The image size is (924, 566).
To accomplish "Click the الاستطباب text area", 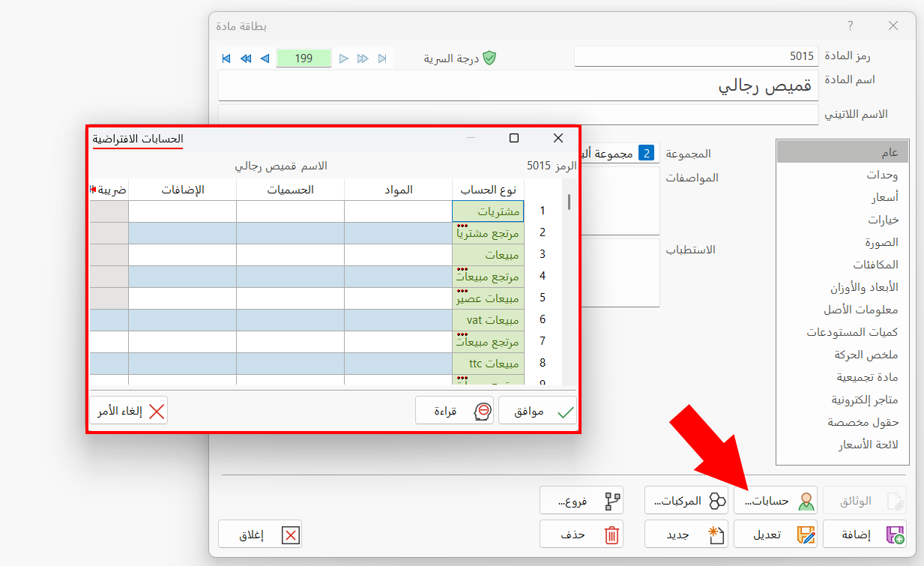I will tap(620, 272).
